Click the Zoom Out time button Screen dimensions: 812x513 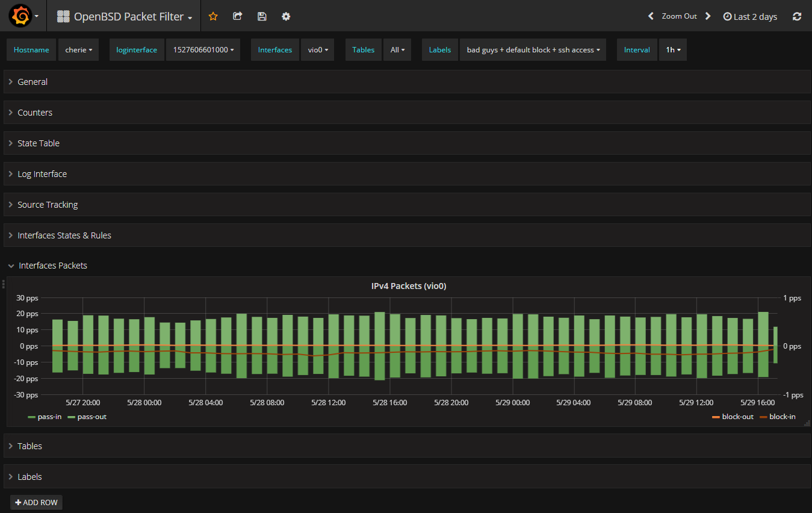coord(679,16)
